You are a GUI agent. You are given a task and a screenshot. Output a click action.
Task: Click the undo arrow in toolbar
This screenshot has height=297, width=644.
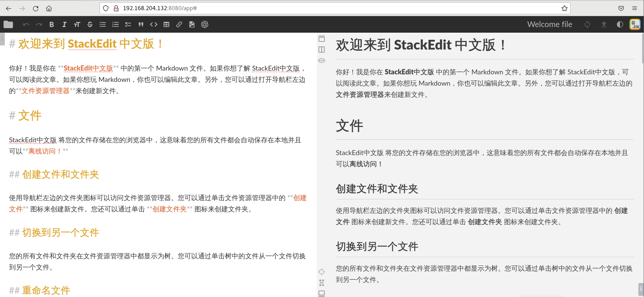[x=26, y=24]
